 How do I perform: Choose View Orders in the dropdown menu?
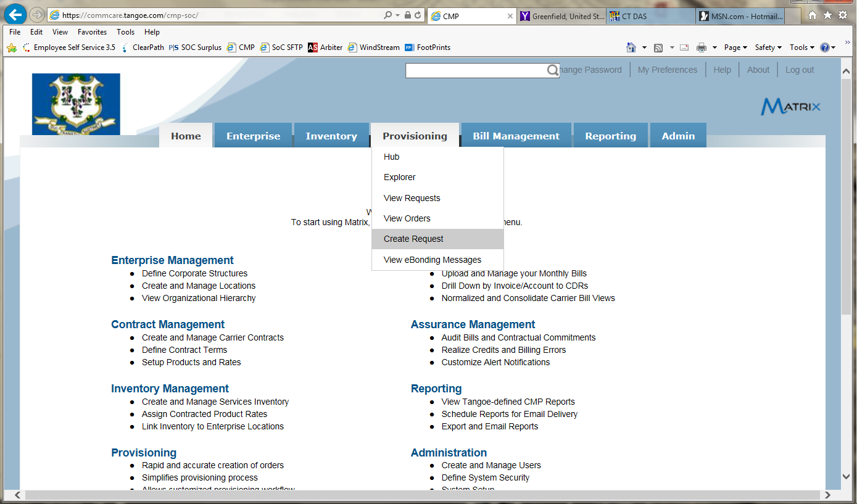(x=407, y=218)
